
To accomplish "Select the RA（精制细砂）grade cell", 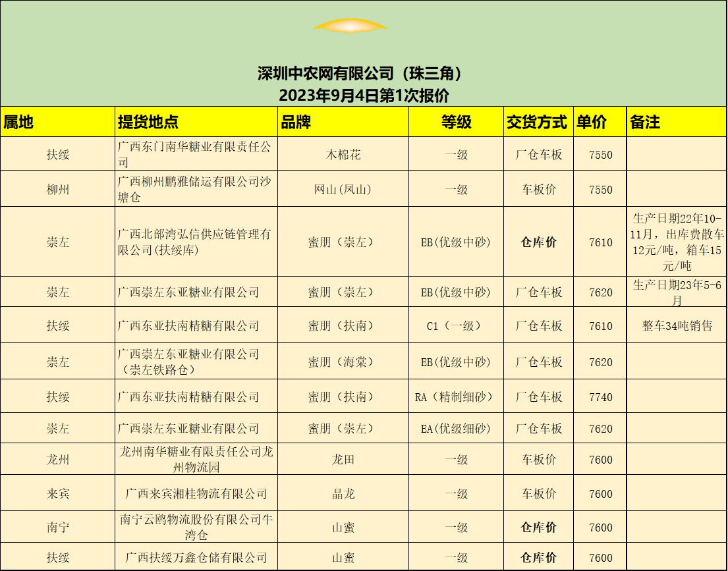I will (455, 397).
